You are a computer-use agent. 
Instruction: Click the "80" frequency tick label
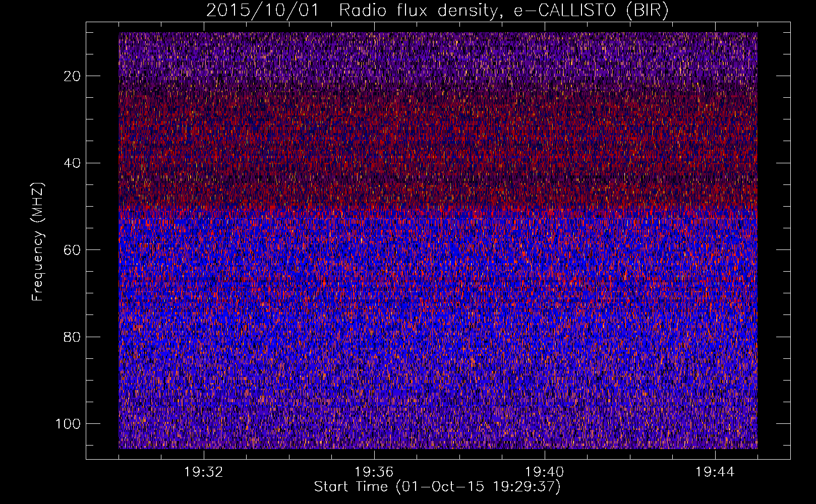pos(73,337)
